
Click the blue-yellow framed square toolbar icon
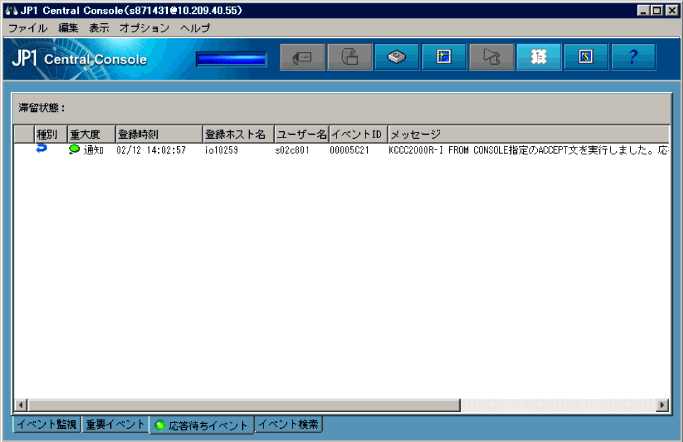[443, 57]
